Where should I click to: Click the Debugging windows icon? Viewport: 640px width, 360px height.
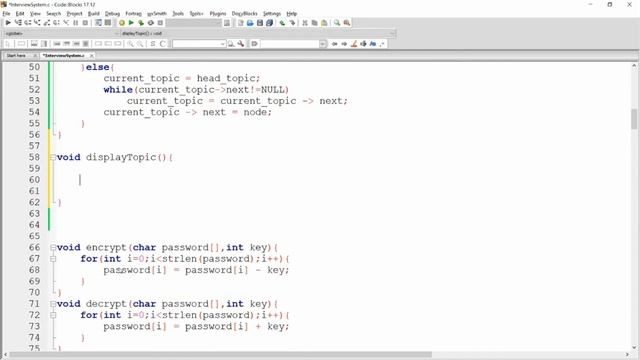[98, 23]
